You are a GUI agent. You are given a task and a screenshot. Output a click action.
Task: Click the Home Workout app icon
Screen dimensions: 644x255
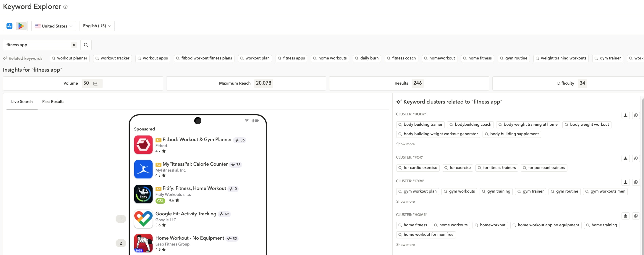[x=143, y=243]
